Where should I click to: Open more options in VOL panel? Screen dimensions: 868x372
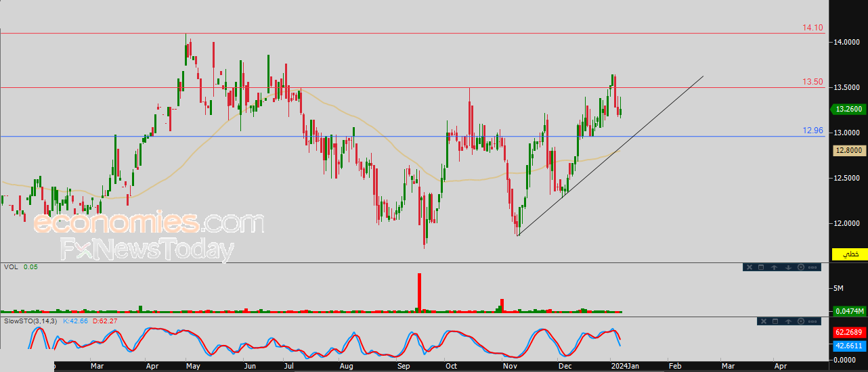[x=812, y=267]
